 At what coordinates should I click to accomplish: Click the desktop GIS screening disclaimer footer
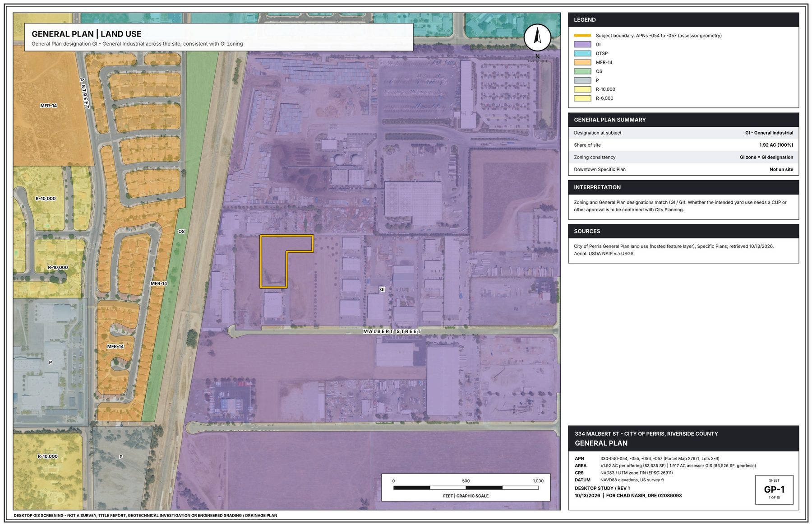pyautogui.click(x=145, y=516)
